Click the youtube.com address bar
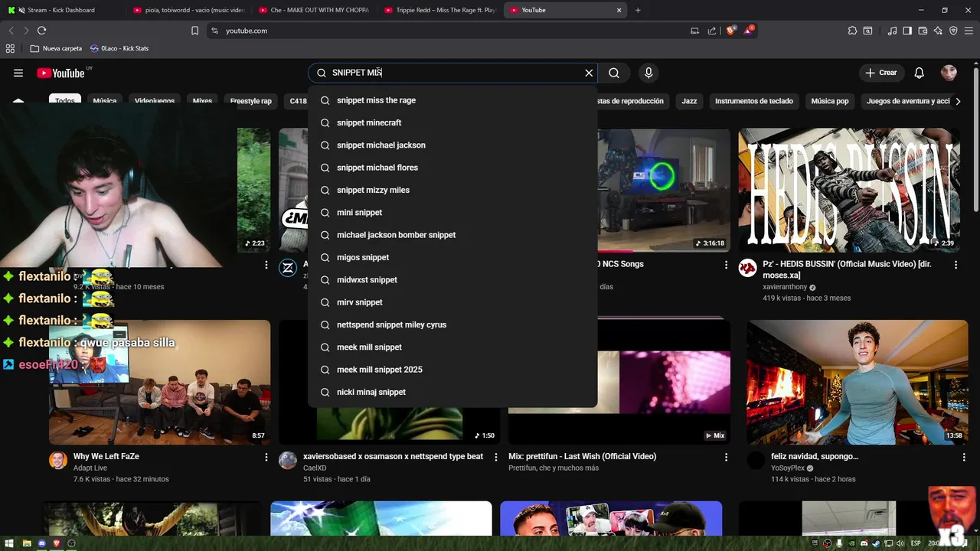This screenshot has height=551, width=980. pyautogui.click(x=452, y=31)
